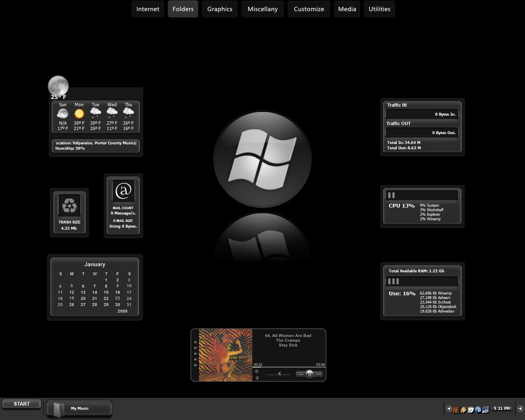
Task: Go back to the previous track
Action: click(301, 374)
